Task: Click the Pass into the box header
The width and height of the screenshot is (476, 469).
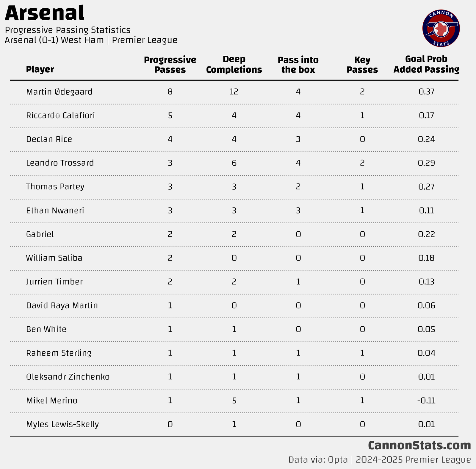Action: point(298,65)
